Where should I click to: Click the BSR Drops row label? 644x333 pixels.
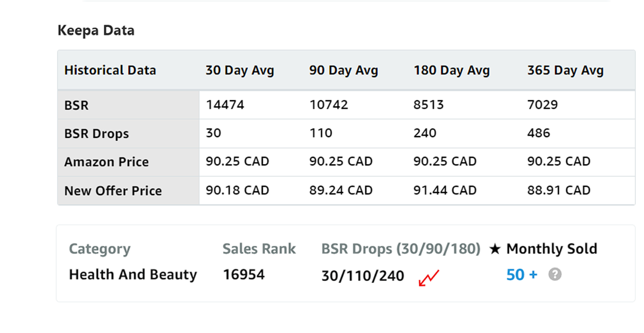point(96,134)
